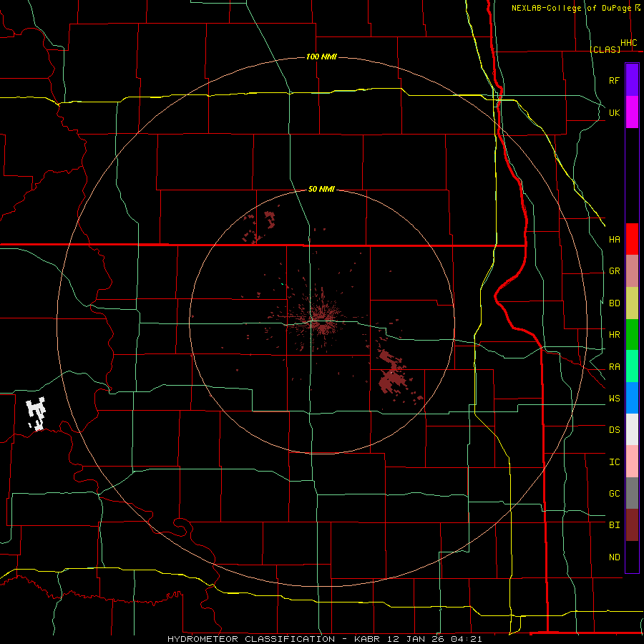Click the HR green legend swatch
This screenshot has width=644, height=644.
pos(632,334)
